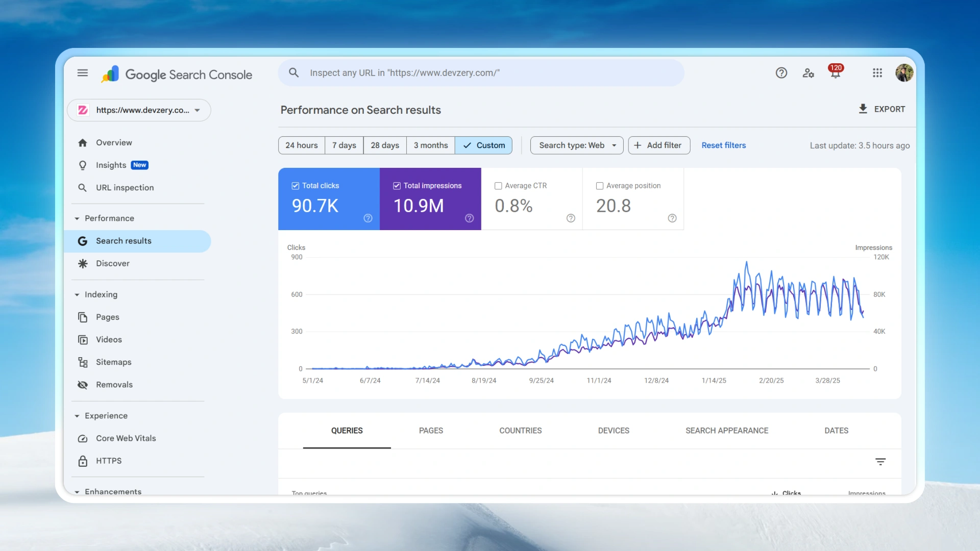The image size is (980, 551).
Task: Select the 28 days date range
Action: tap(385, 145)
